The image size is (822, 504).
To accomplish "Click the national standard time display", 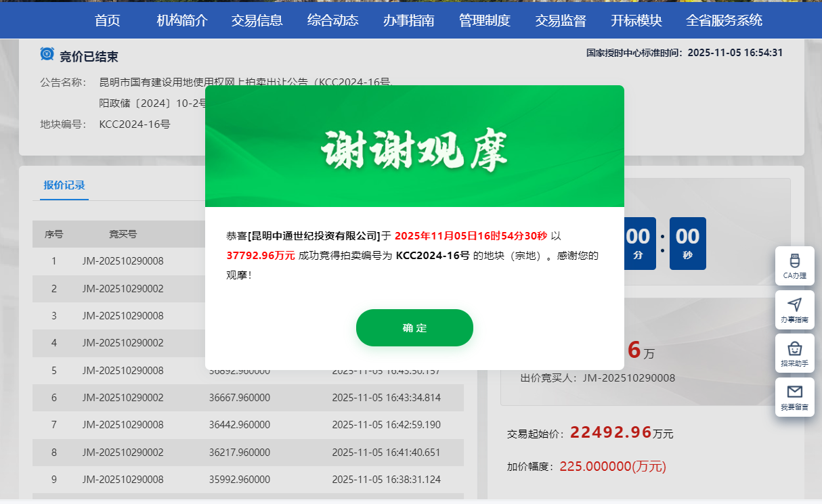I will pyautogui.click(x=685, y=52).
